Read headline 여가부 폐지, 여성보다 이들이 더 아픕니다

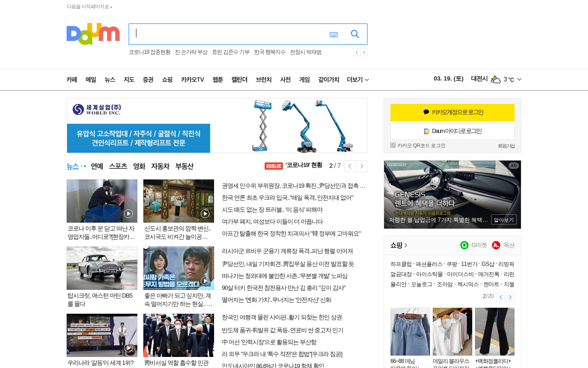272,222
